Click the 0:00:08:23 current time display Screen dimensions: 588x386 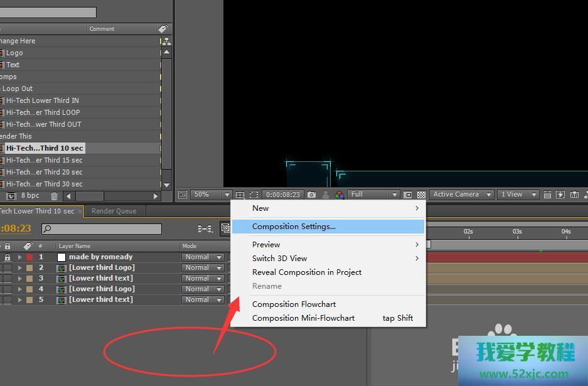pos(282,195)
